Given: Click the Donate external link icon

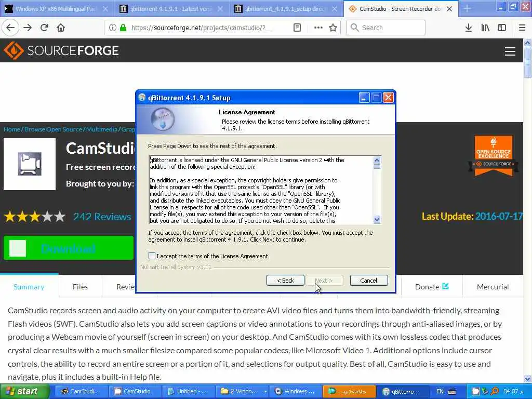Looking at the screenshot, I should [445, 286].
